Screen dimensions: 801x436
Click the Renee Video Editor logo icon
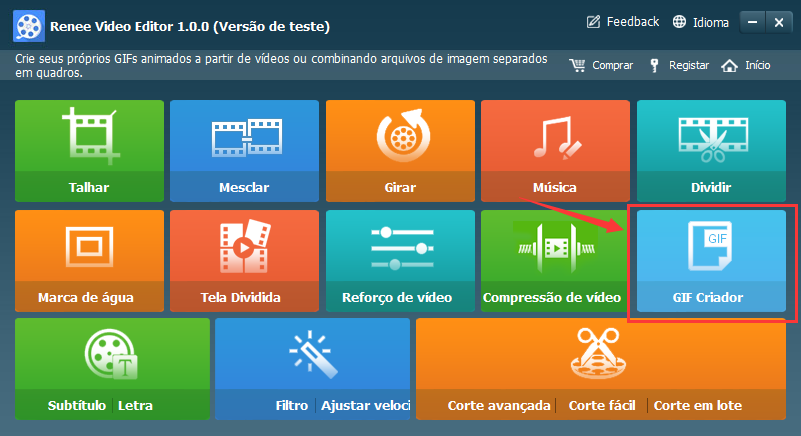[x=29, y=26]
